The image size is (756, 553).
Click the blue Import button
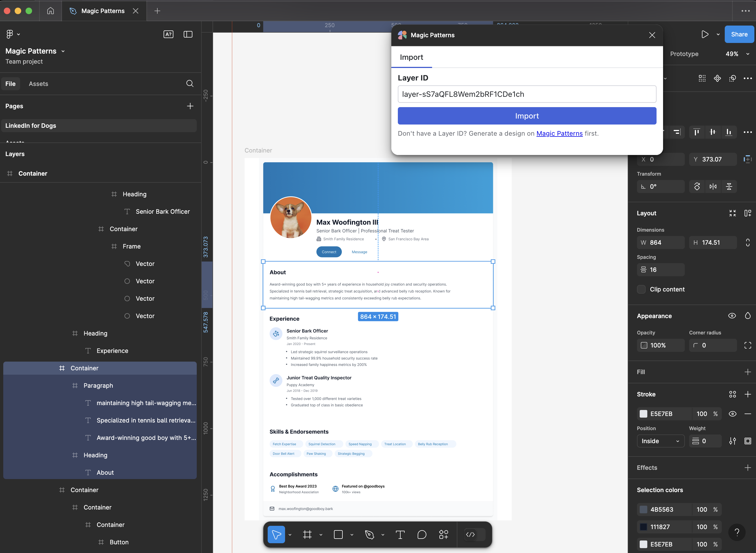pyautogui.click(x=527, y=116)
